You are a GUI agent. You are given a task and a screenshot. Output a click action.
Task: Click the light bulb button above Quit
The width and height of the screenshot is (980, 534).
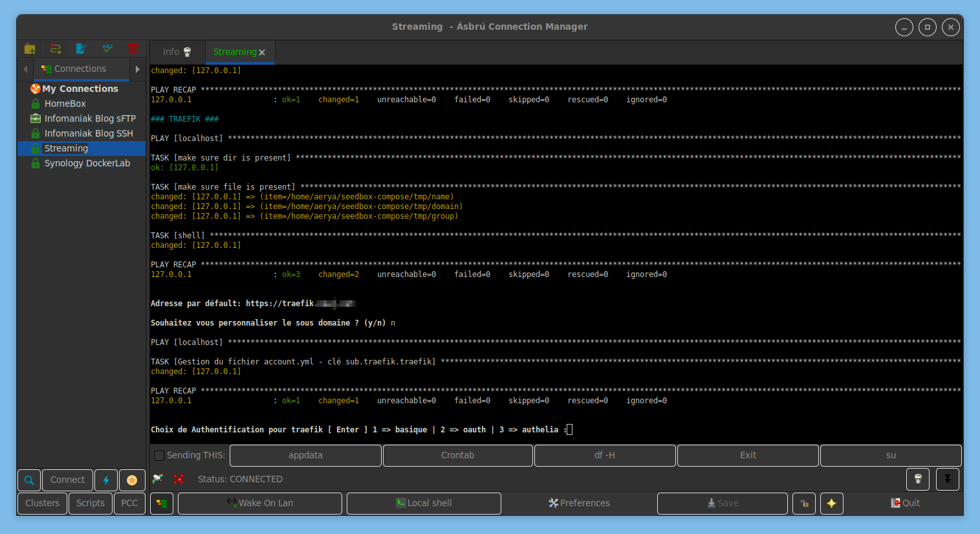pyautogui.click(x=918, y=479)
